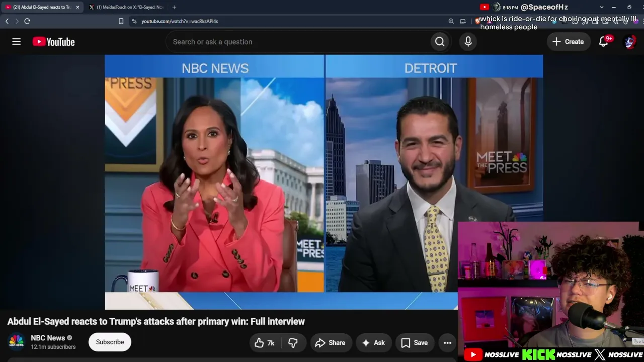Close the Abdul El-Sayed YouTube tab
644x362 pixels.
[x=77, y=7]
